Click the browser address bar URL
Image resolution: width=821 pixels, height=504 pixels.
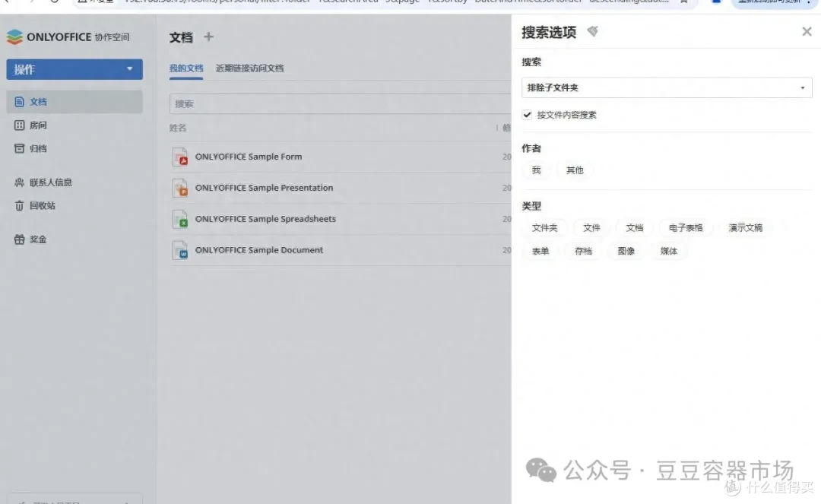[396, 2]
